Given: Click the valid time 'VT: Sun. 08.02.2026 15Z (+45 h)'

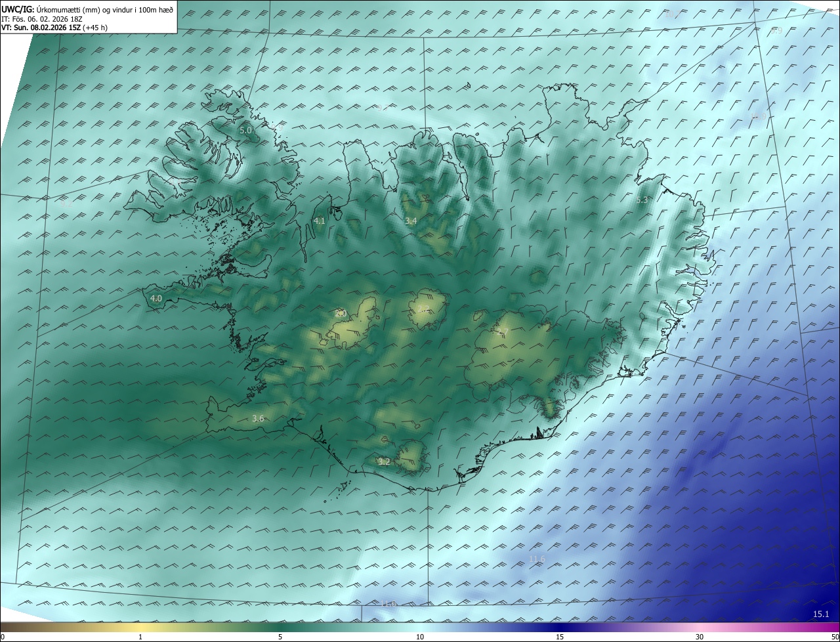Looking at the screenshot, I should pos(54,28).
